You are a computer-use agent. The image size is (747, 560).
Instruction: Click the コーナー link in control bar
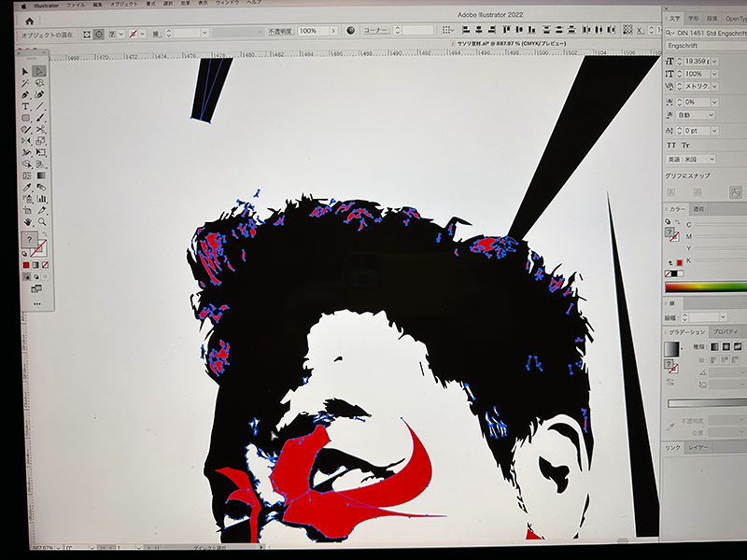coord(375,31)
